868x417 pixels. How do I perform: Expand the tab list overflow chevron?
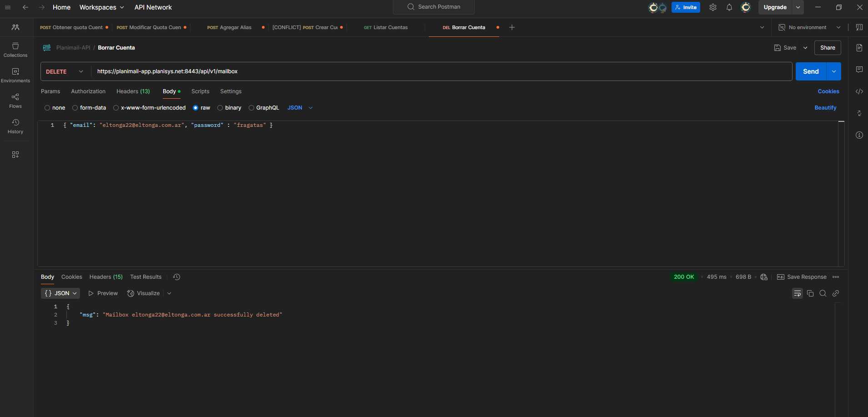tap(762, 27)
